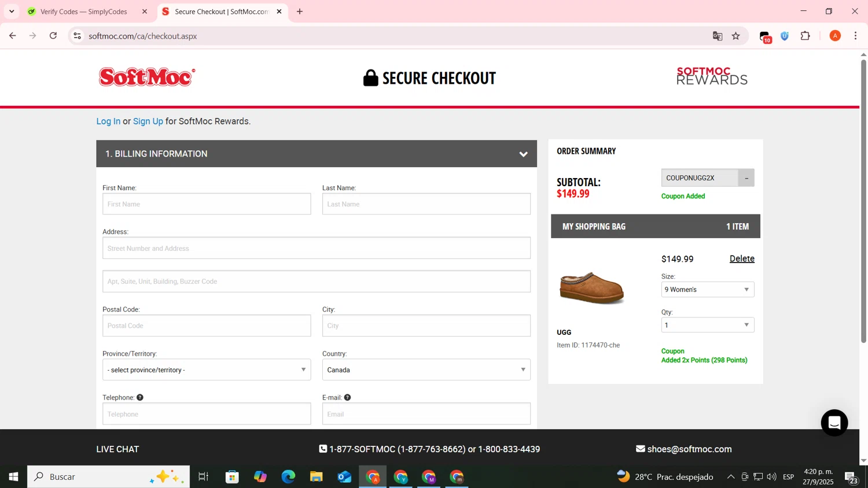The height and width of the screenshot is (488, 868).
Task: Click the Softmoc Rewards logo
Action: (712, 76)
